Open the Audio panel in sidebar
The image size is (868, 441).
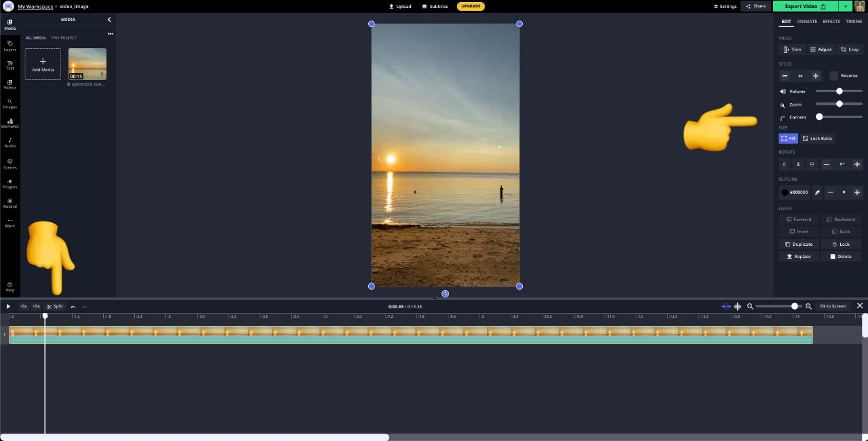[10, 142]
